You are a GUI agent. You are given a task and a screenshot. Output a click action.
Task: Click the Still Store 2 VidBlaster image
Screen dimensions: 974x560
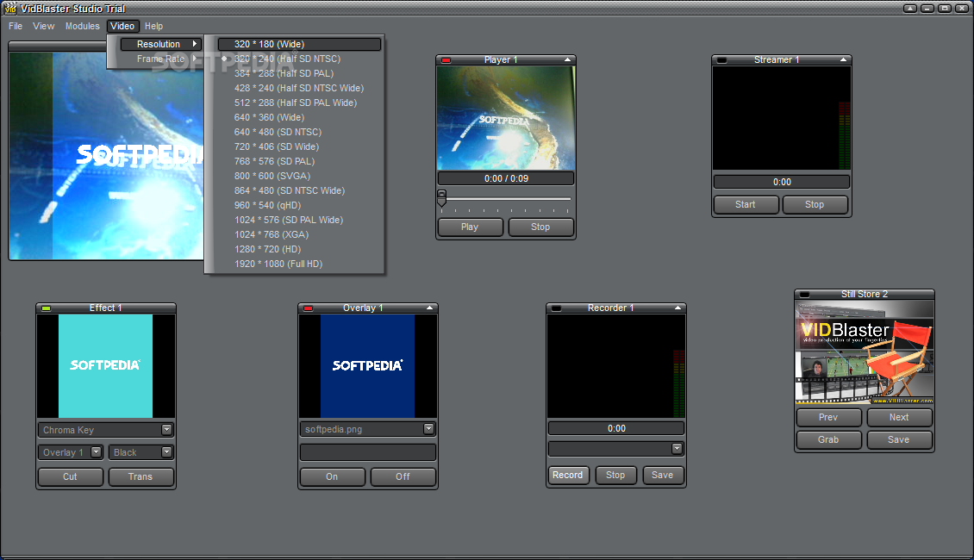pos(865,352)
